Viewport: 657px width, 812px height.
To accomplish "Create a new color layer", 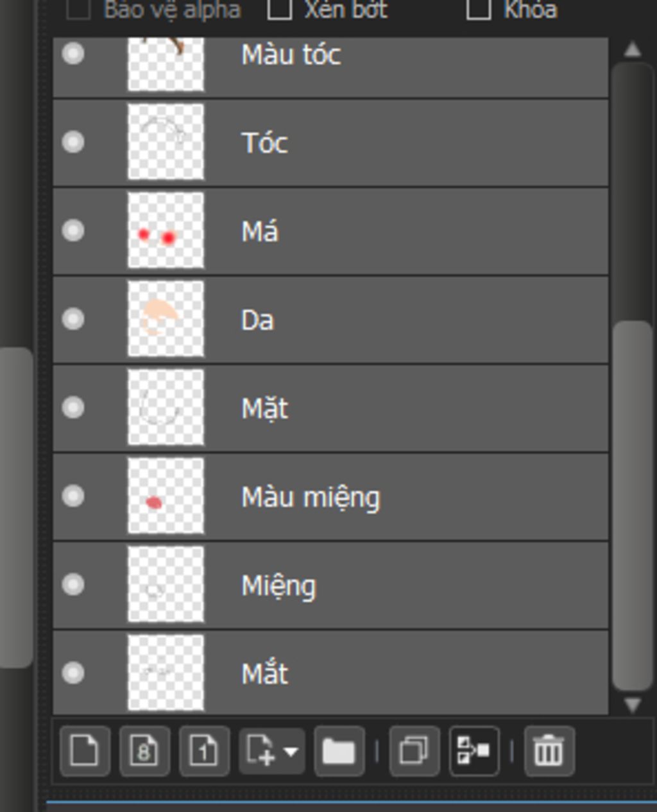I will [85, 750].
